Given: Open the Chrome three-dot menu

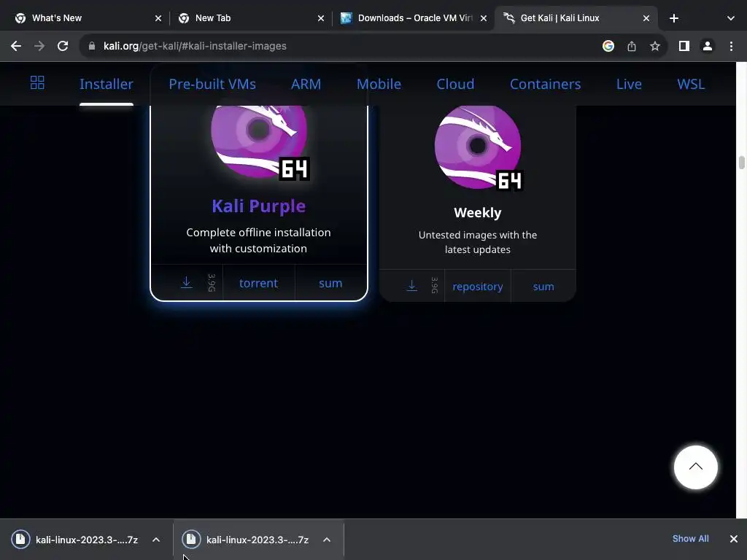Looking at the screenshot, I should [731, 46].
